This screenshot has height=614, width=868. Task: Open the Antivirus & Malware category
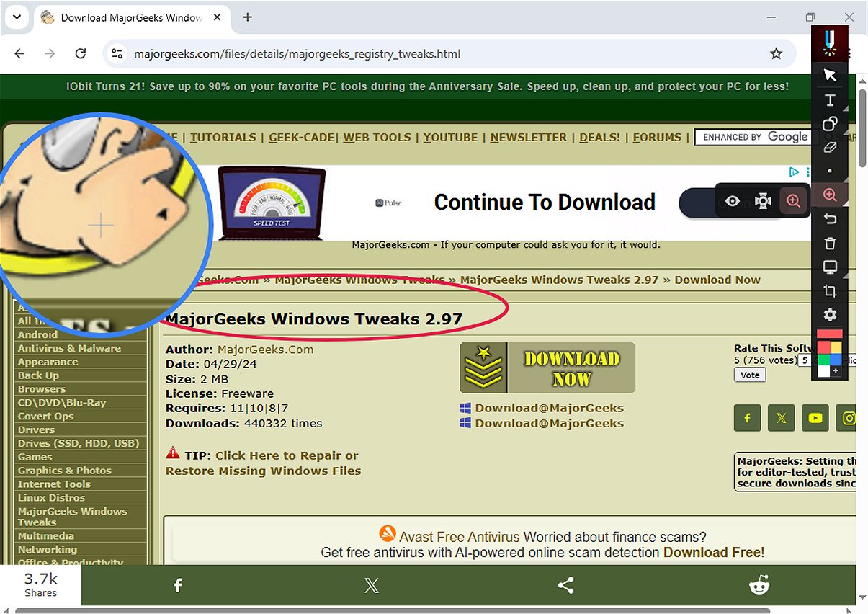(69, 348)
